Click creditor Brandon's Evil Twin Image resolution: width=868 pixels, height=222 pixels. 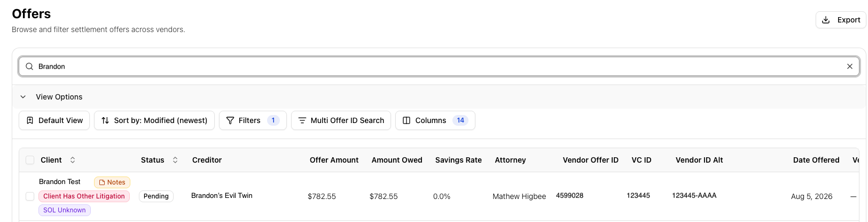[222, 196]
